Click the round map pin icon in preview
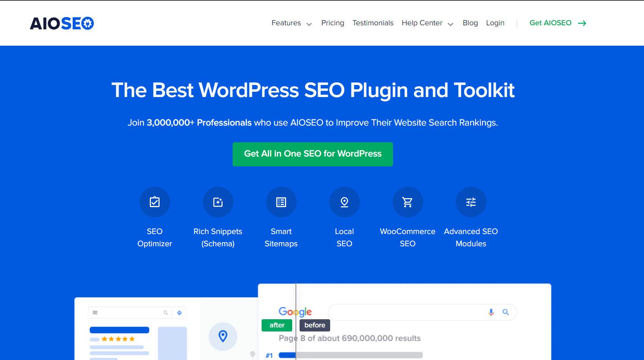644x360 pixels. [x=223, y=336]
